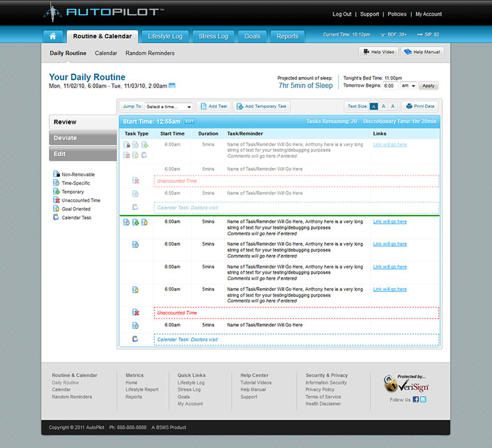Click Edit button next to Start Time
The height and width of the screenshot is (448, 492).
(x=189, y=122)
